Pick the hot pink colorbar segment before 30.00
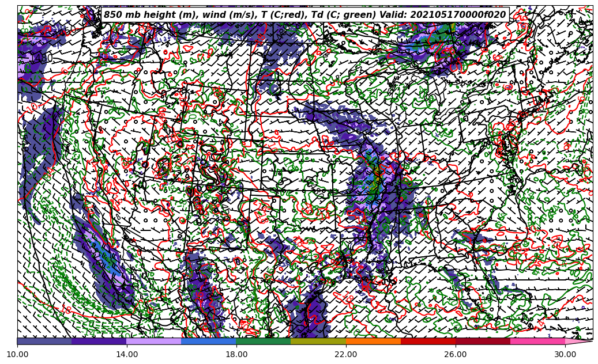 (x=537, y=341)
